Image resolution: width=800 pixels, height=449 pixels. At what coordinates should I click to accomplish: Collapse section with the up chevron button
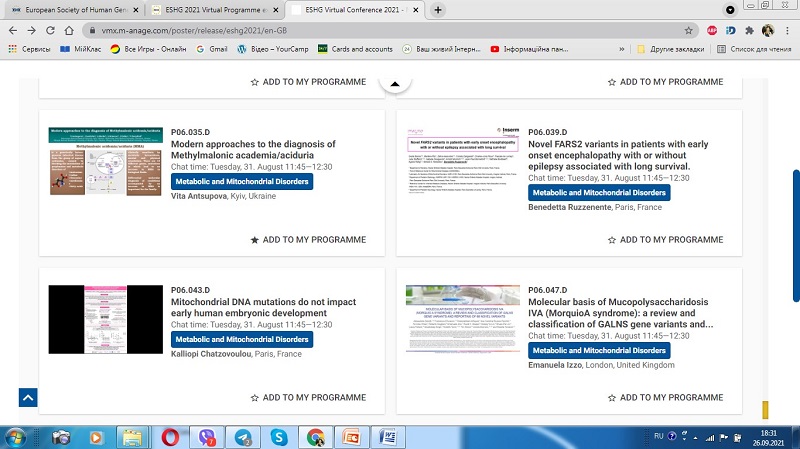(395, 84)
